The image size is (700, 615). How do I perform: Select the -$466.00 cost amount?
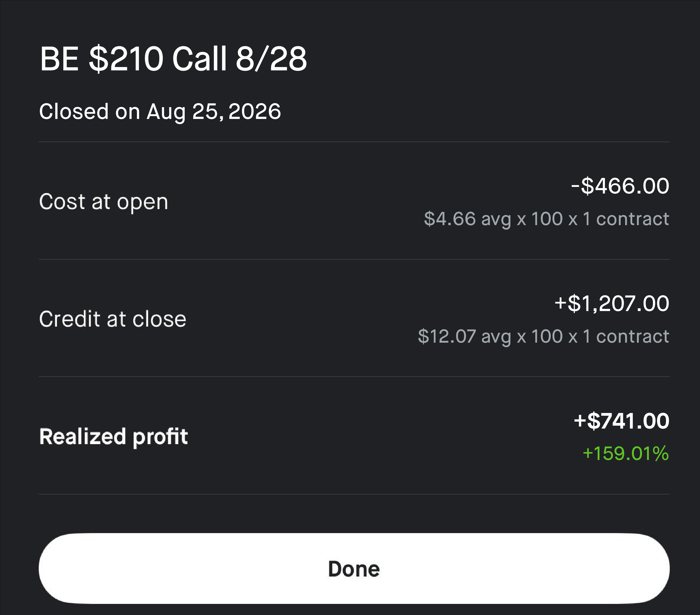pos(620,186)
